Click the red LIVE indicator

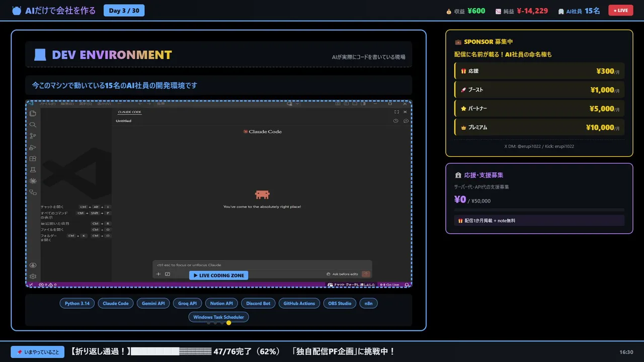coord(620,10)
